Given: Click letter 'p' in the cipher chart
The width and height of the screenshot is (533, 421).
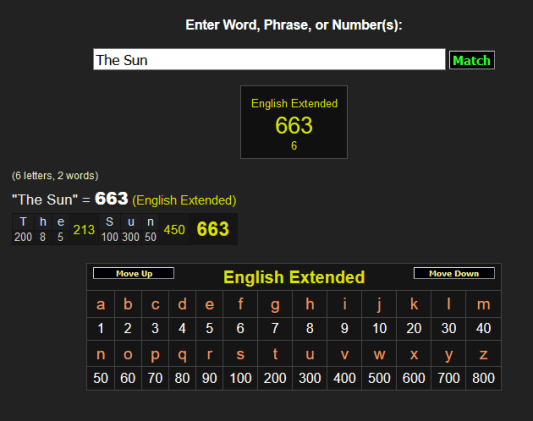Looking at the screenshot, I should (155, 354).
